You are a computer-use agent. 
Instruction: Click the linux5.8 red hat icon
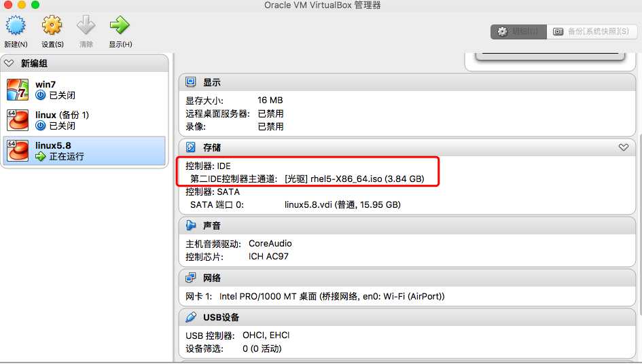18,151
